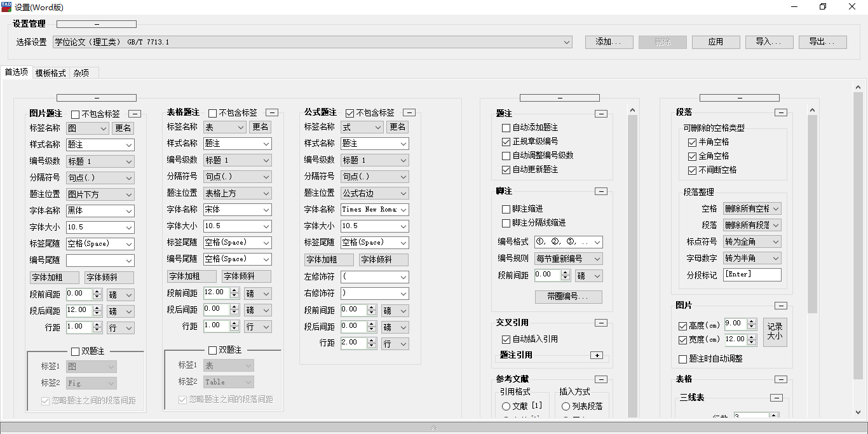Collapse the 图片题注 section with its minus button
This screenshot has height=434, width=868.
135,114
